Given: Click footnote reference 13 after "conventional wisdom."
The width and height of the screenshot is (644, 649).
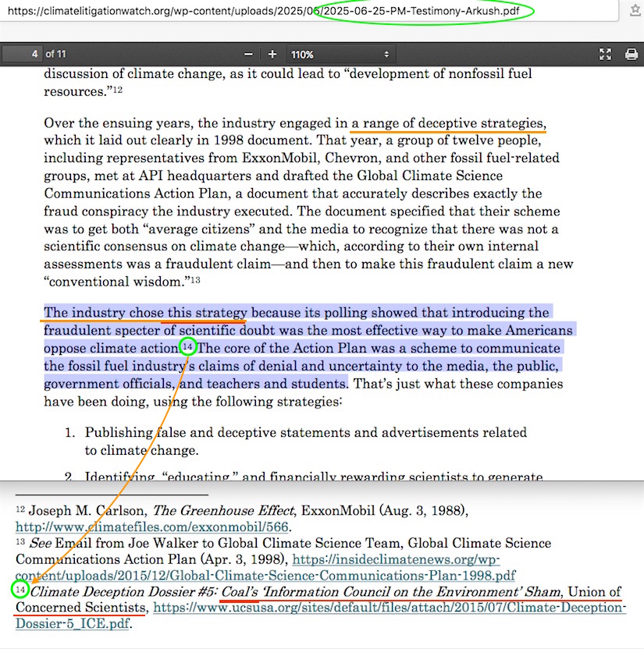Looking at the screenshot, I should (196, 280).
